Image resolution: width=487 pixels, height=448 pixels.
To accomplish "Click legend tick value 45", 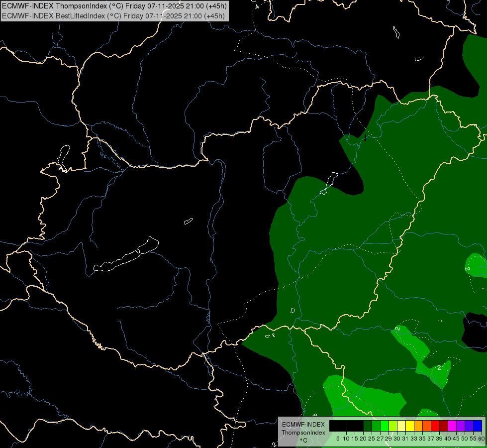I will click(456, 439).
